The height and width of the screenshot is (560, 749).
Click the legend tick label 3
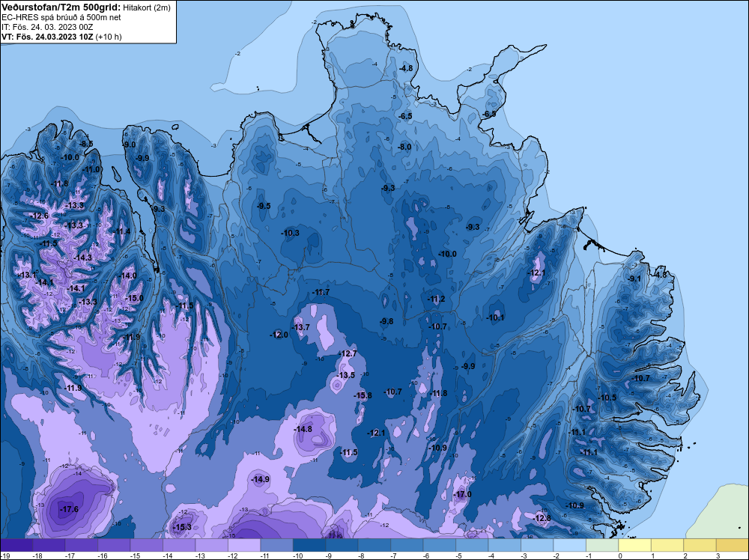coord(718,556)
